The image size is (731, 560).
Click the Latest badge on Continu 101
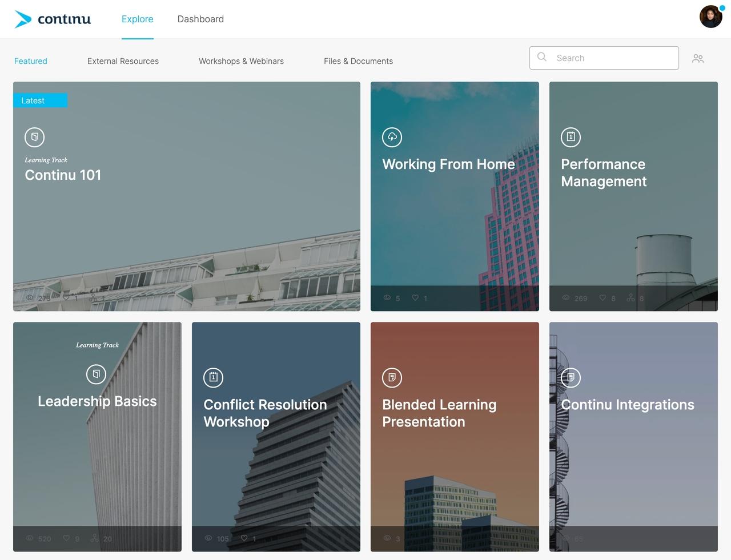click(x=40, y=100)
